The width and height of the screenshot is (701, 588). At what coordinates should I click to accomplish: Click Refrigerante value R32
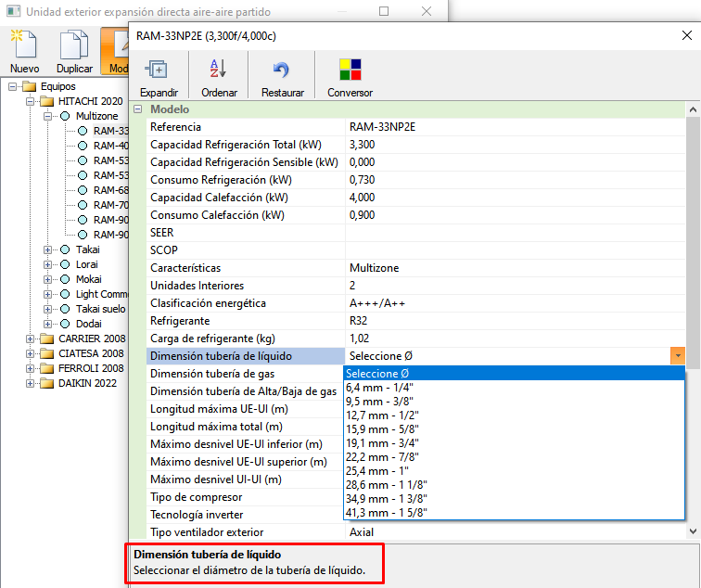click(x=515, y=321)
